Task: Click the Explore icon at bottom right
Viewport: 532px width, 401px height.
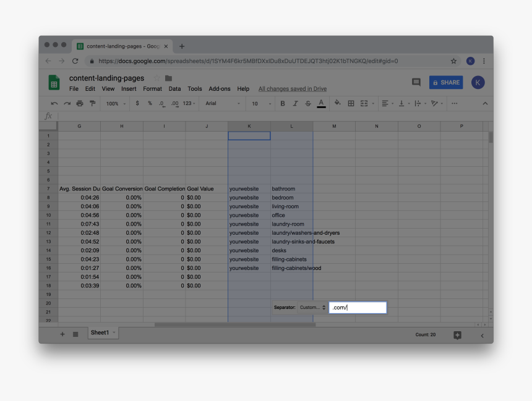Action: (x=457, y=335)
